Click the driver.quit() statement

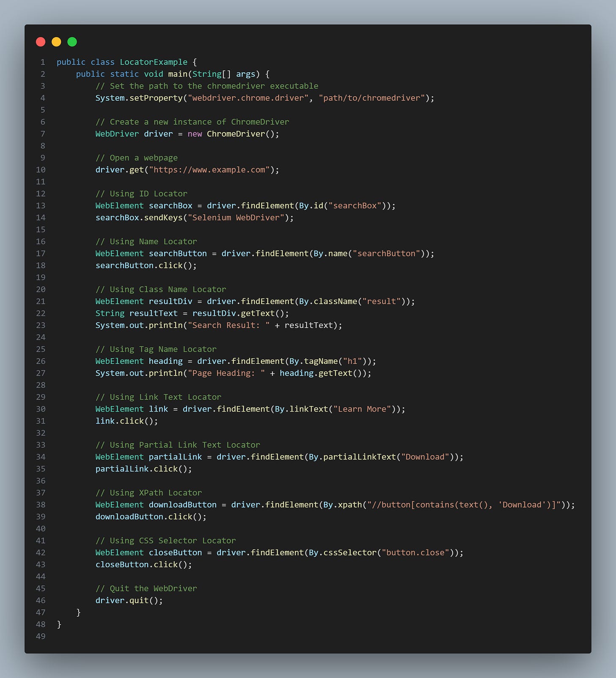click(x=129, y=600)
